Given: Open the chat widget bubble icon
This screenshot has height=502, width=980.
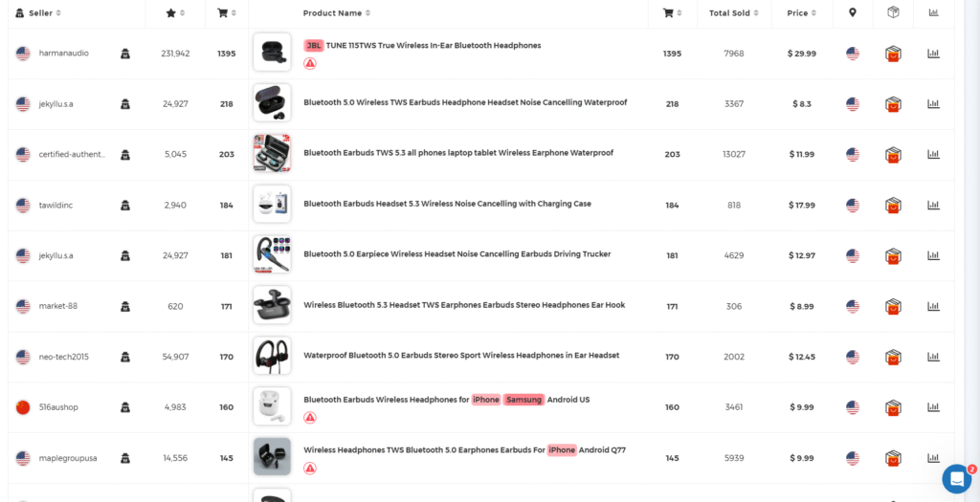Looking at the screenshot, I should [x=956, y=478].
